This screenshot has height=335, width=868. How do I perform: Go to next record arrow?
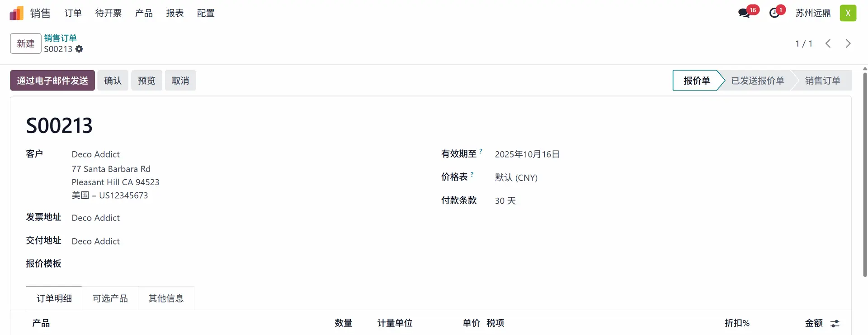coord(848,43)
